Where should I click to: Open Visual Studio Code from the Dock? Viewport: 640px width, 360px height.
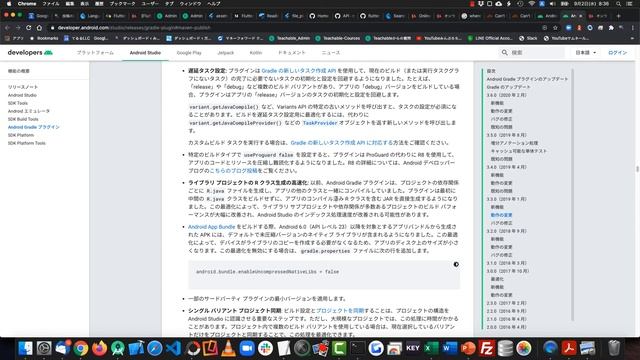click(x=173, y=348)
